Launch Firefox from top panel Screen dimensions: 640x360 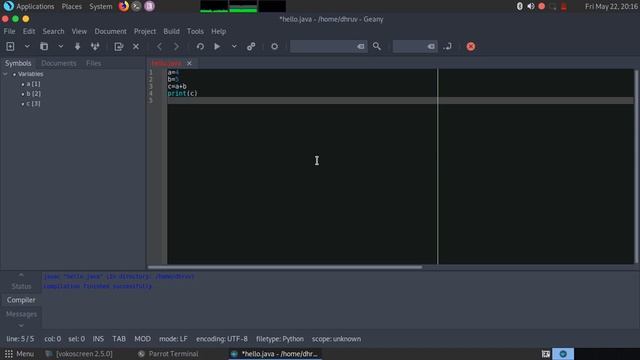click(123, 6)
